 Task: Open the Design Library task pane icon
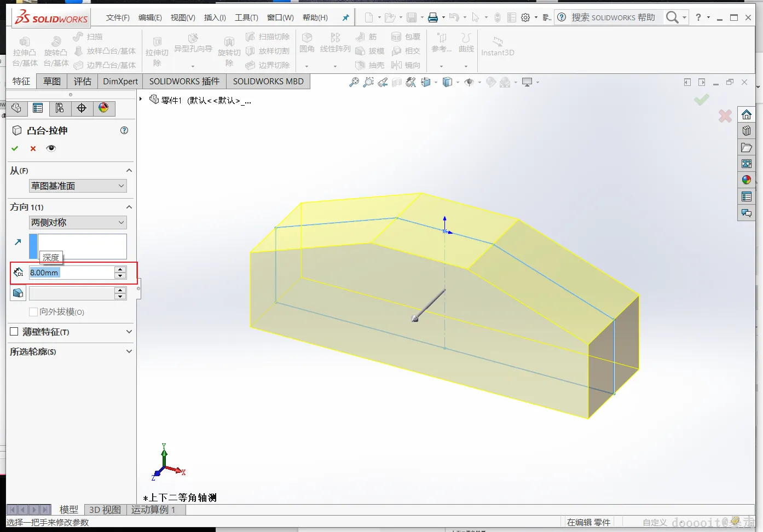pyautogui.click(x=747, y=131)
